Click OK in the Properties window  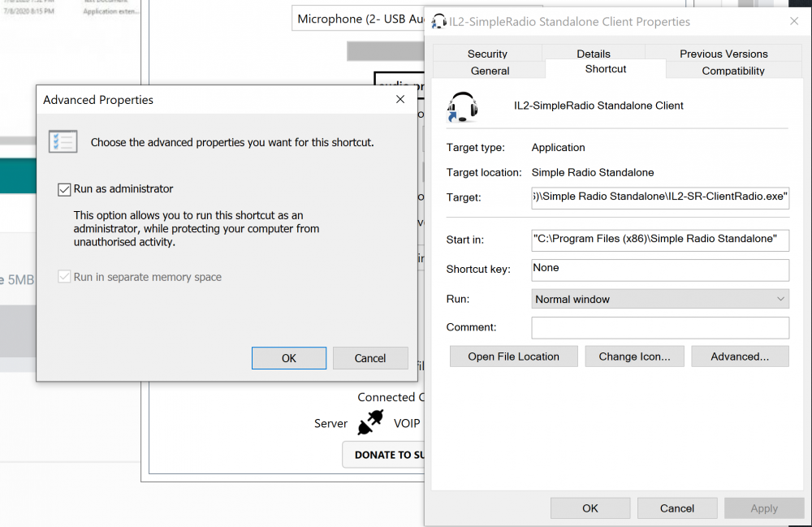[590, 508]
